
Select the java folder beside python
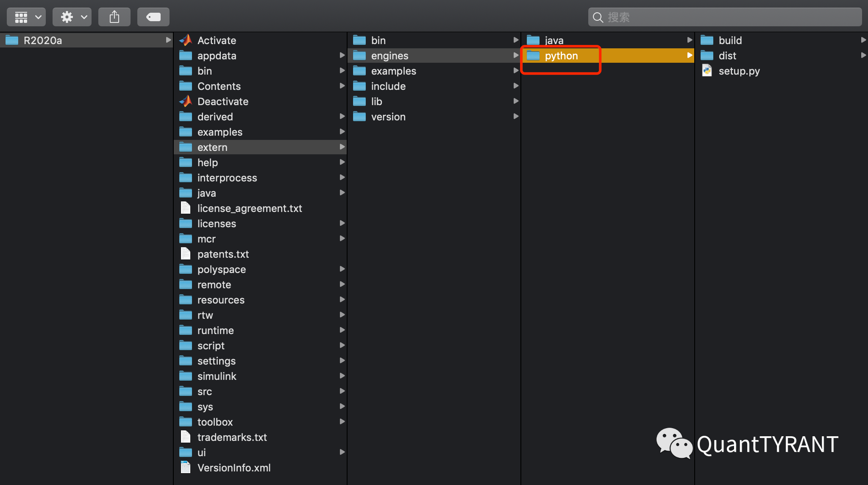[x=554, y=40]
